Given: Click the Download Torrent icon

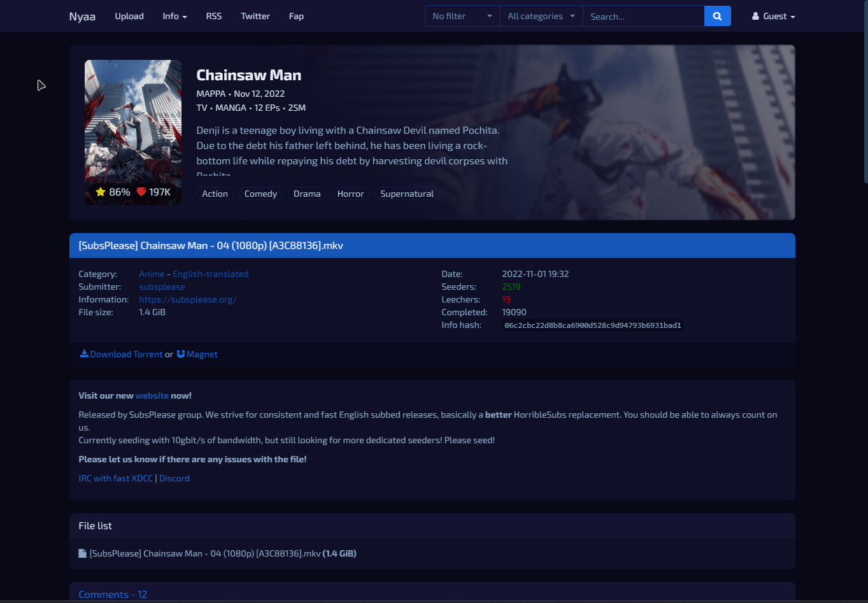Looking at the screenshot, I should click(83, 354).
